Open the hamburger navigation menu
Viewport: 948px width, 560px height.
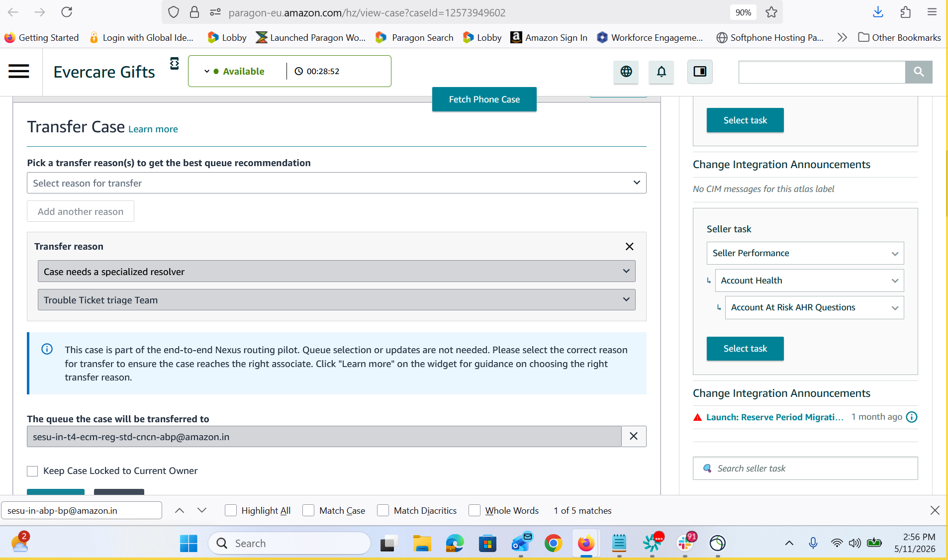point(19,72)
